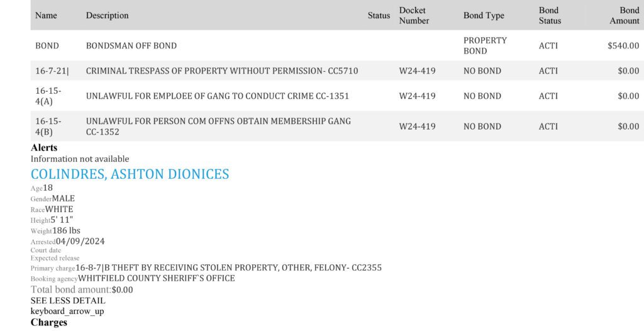Select the Description column header

pos(107,16)
